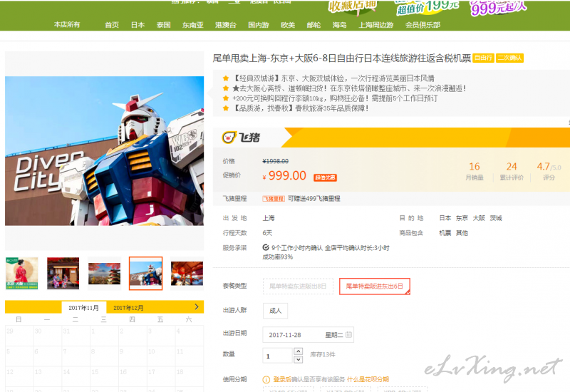Click destination 大阪 text
The width and height of the screenshot is (570, 392).
pos(479,218)
